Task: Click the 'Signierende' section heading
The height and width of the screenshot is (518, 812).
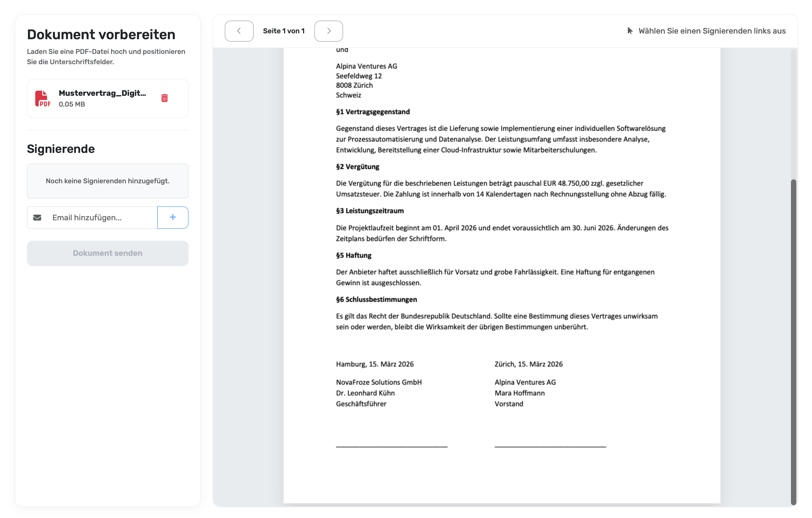Action: click(61, 149)
